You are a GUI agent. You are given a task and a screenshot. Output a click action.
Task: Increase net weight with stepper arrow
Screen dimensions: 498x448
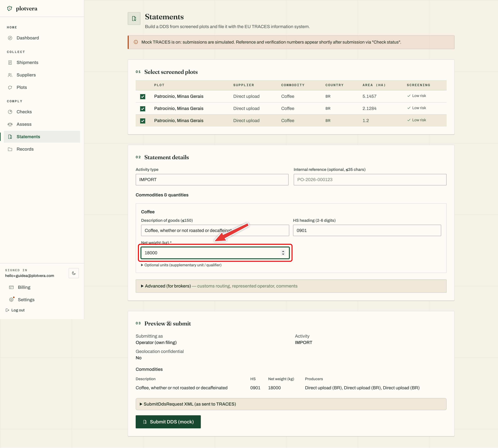283,251
